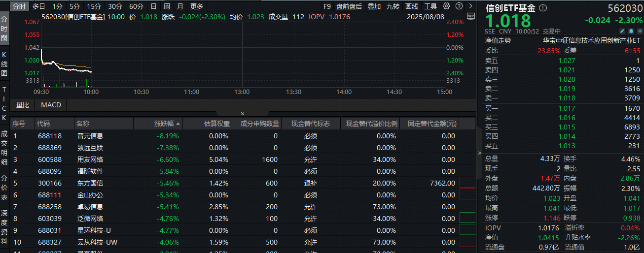
Task: Expand the 更多 period options
Action: (196, 6)
